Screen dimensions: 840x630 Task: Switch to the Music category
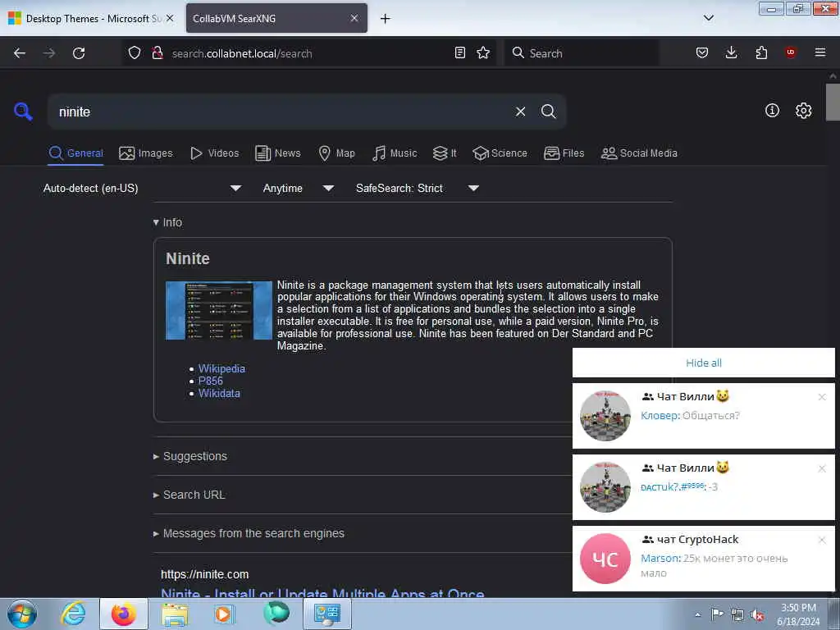[395, 153]
